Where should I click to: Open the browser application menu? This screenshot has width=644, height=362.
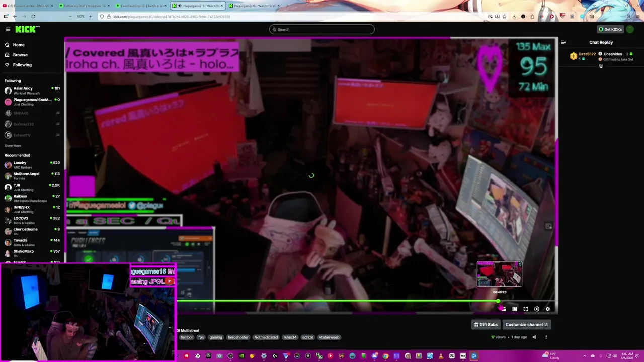coord(637,16)
